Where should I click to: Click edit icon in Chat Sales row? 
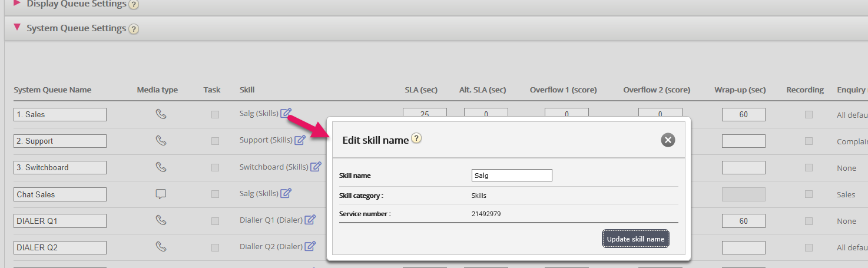pos(286,193)
